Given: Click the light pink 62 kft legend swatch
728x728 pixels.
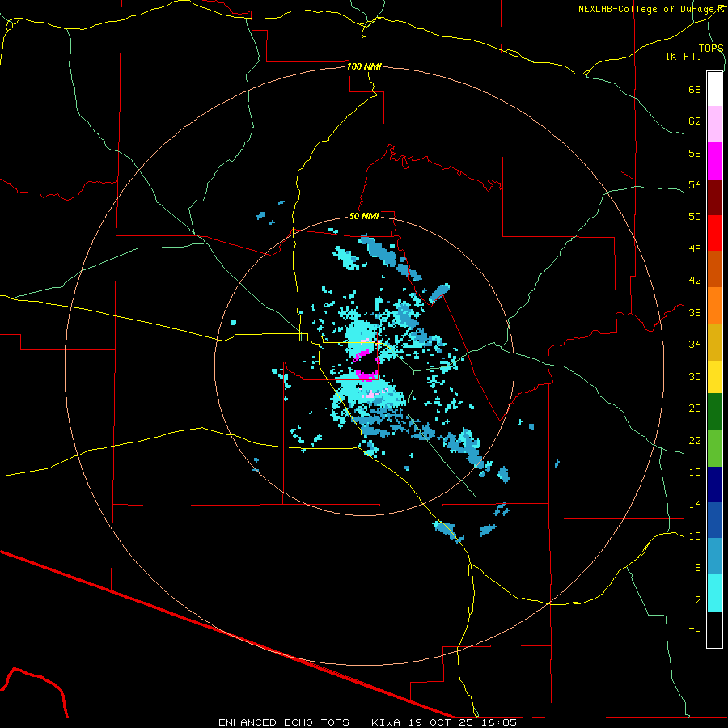Looking at the screenshot, I should [714, 124].
